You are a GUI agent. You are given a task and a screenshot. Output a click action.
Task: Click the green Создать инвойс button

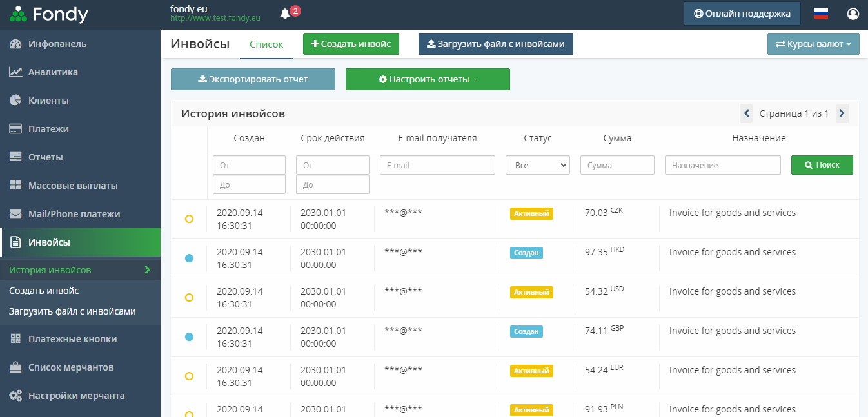pos(351,44)
